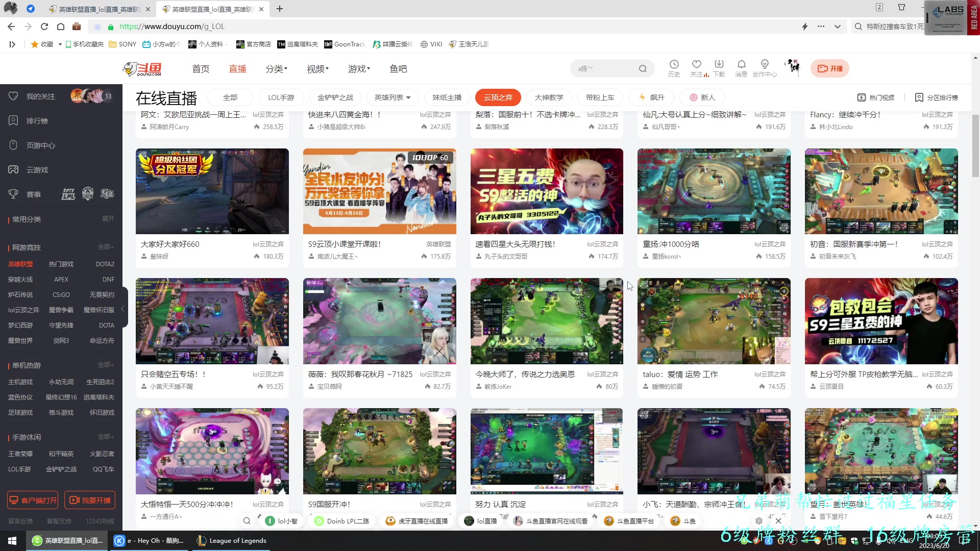Click the 我要开播 button
This screenshot has width=980, height=551.
[x=90, y=500]
